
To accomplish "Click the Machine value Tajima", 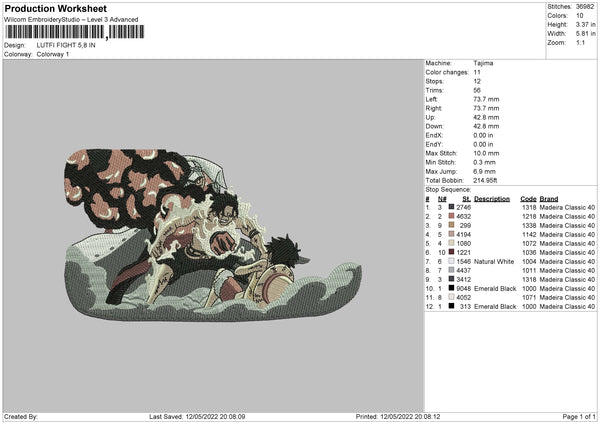I will point(483,63).
